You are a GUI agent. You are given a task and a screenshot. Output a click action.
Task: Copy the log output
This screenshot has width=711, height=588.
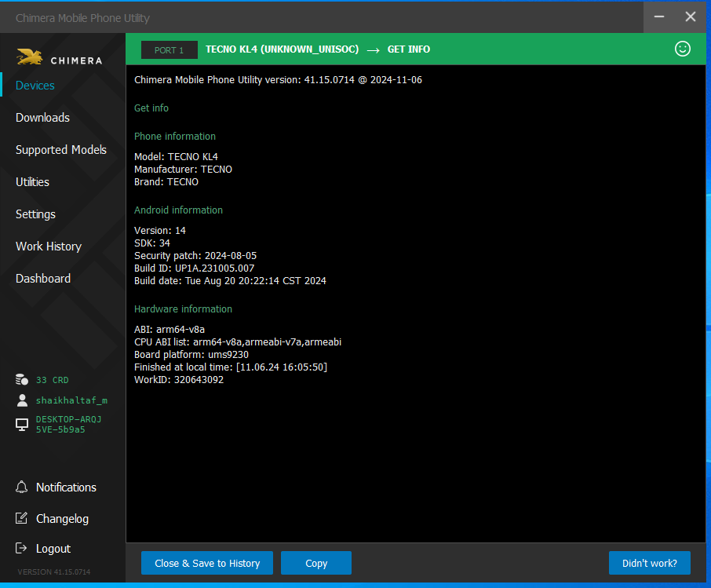(x=316, y=563)
